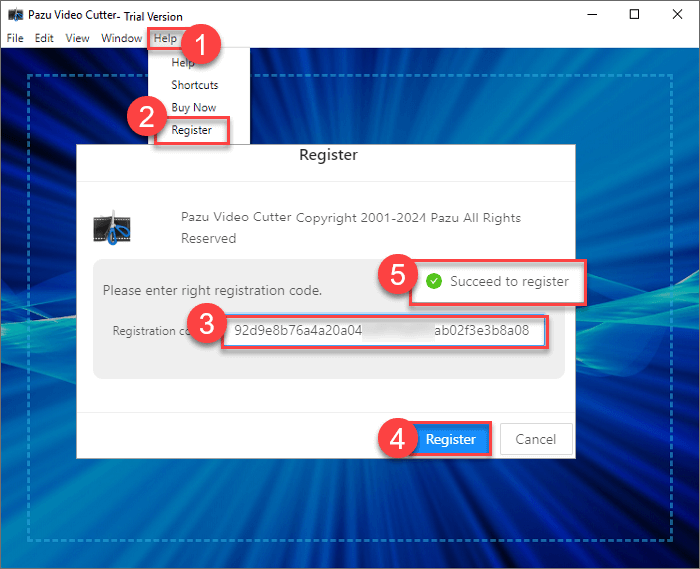Choose Register from the Help dropdown
Viewport: 700px width, 569px height.
pyautogui.click(x=191, y=130)
